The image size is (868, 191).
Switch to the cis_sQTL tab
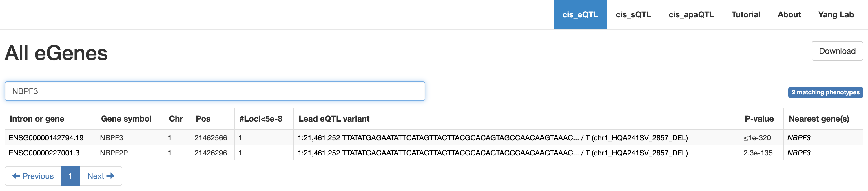633,15
